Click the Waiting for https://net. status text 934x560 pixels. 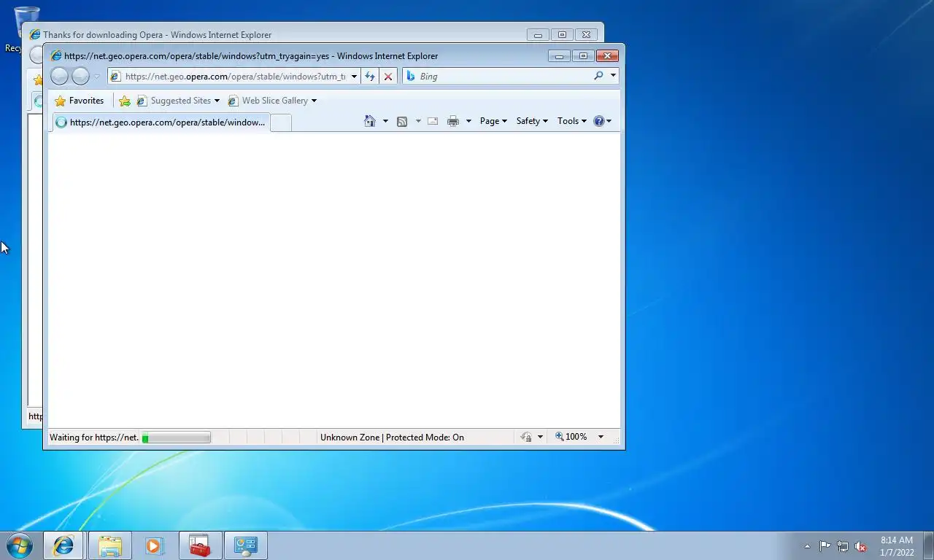click(93, 437)
